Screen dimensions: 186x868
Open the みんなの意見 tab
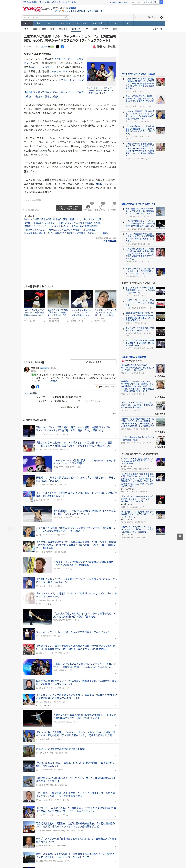point(99,24)
